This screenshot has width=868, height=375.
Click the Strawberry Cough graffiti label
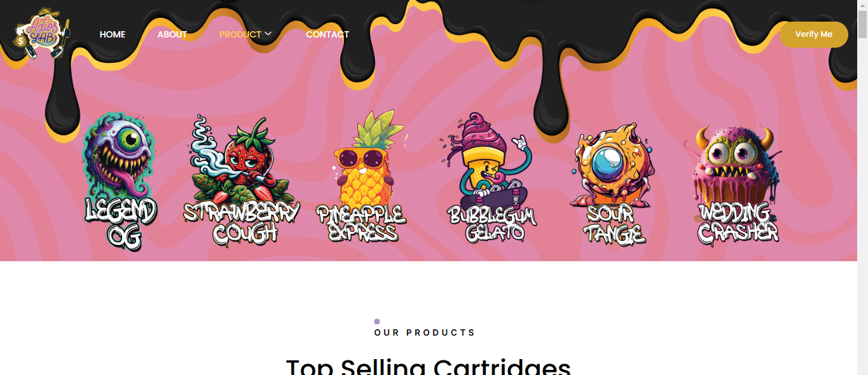(242, 222)
